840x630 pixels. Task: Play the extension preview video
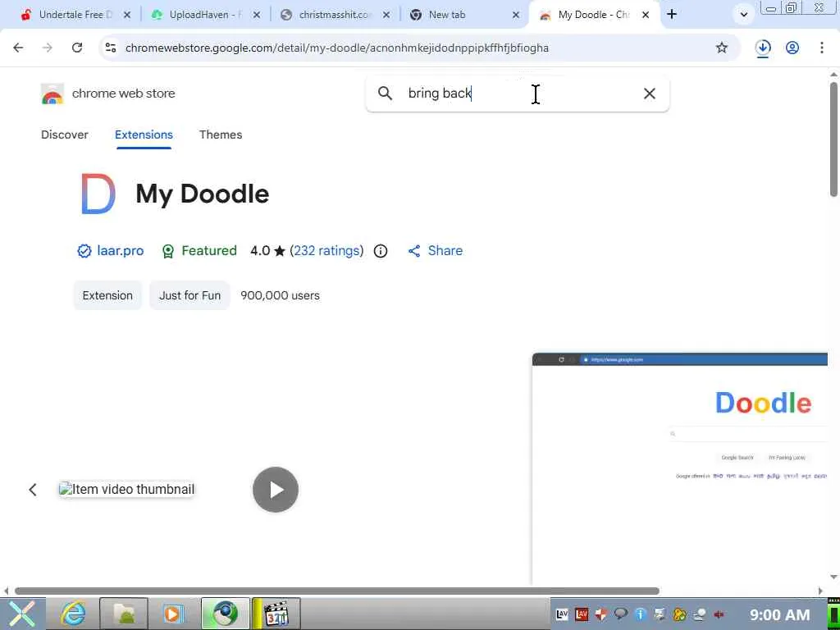coord(276,490)
